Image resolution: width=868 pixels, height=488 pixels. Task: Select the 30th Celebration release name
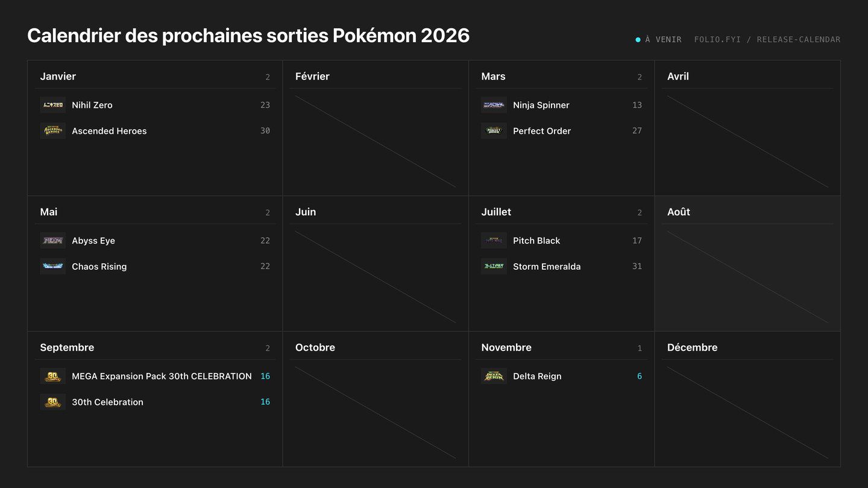[x=107, y=402]
